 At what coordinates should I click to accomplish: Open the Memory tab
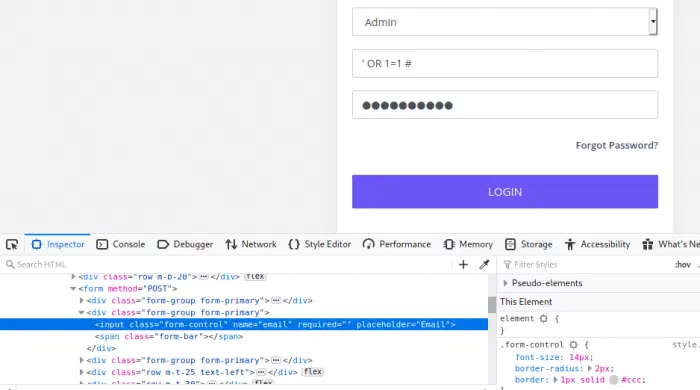coord(468,245)
